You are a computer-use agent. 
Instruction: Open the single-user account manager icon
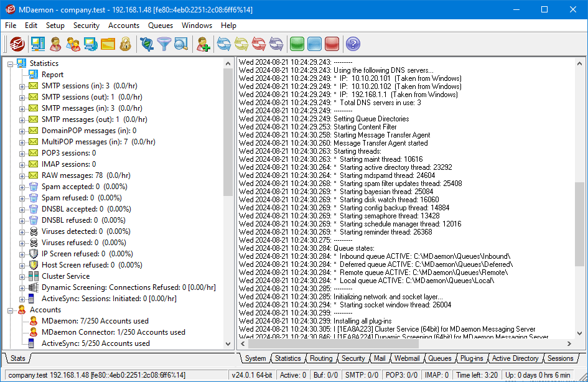(x=55, y=44)
